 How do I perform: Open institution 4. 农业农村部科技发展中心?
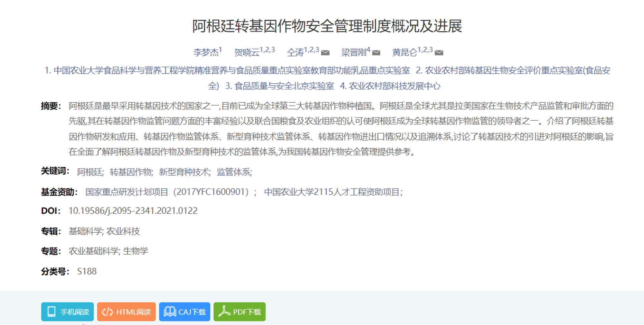[390, 86]
